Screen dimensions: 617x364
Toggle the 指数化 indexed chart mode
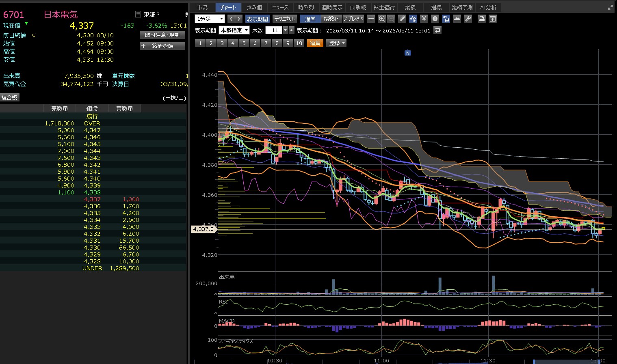coord(331,19)
